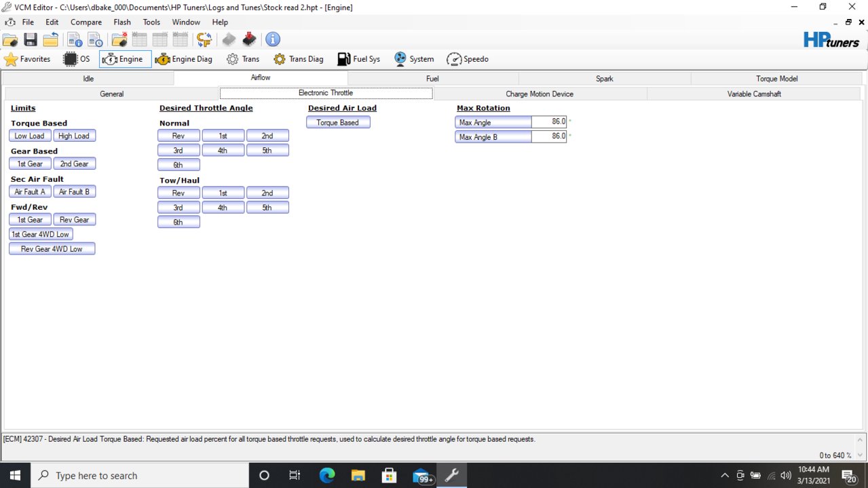Open the File menu
This screenshot has height=488, width=868.
click(x=28, y=22)
